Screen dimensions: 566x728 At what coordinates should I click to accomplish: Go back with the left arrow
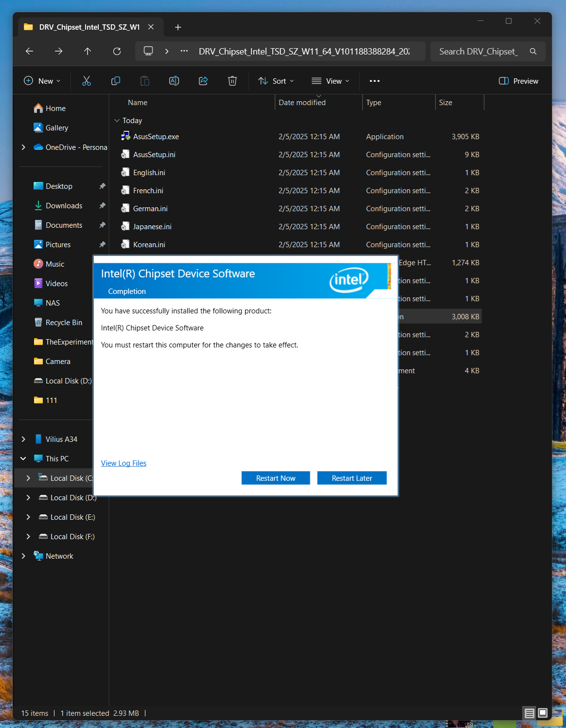29,51
